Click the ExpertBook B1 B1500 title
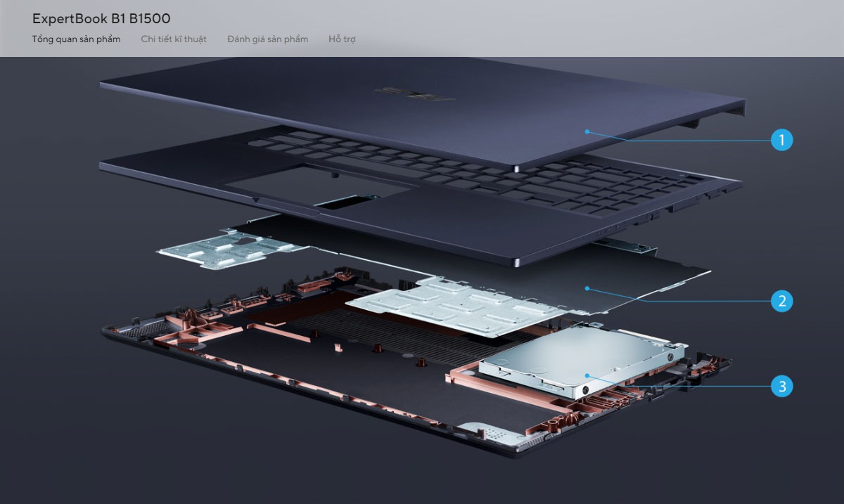Image resolution: width=844 pixels, height=504 pixels. (x=101, y=18)
